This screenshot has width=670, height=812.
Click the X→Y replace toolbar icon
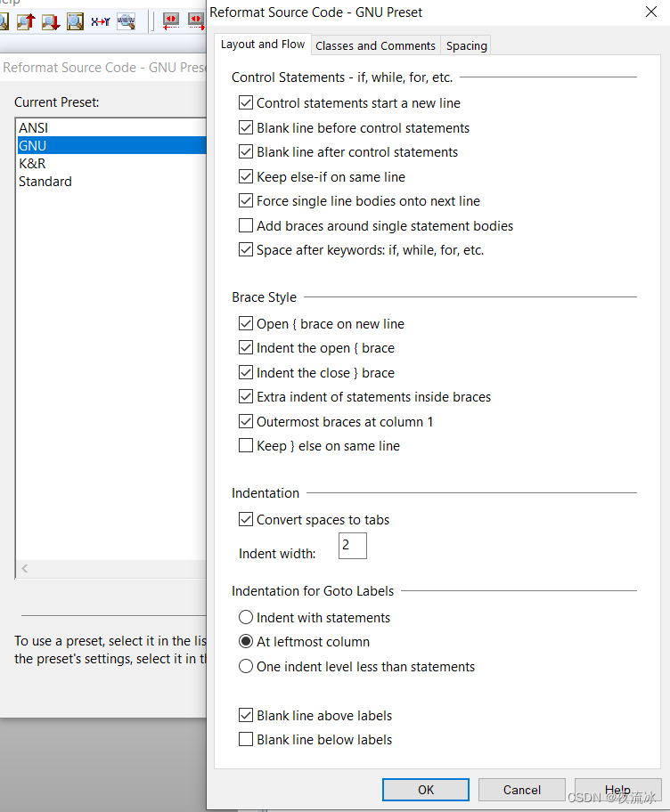coord(101,20)
